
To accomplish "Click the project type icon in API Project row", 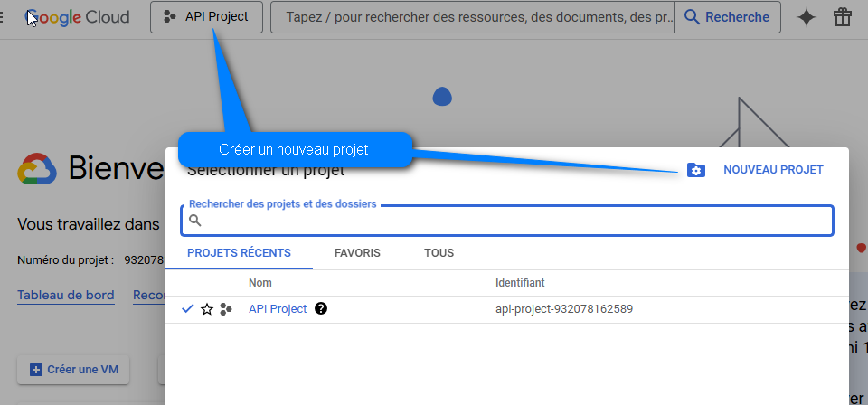I will (x=225, y=309).
